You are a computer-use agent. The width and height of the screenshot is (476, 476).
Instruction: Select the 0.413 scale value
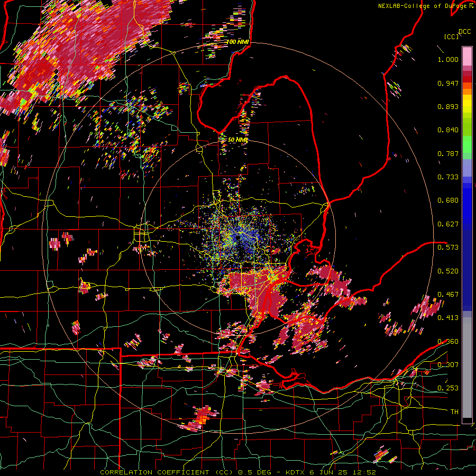click(448, 318)
